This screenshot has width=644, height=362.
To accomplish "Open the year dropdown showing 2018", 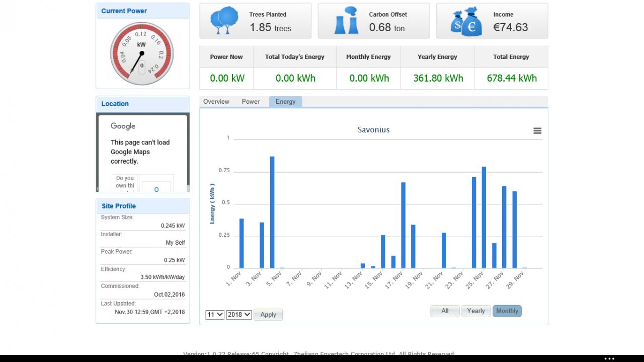I will [x=239, y=315].
